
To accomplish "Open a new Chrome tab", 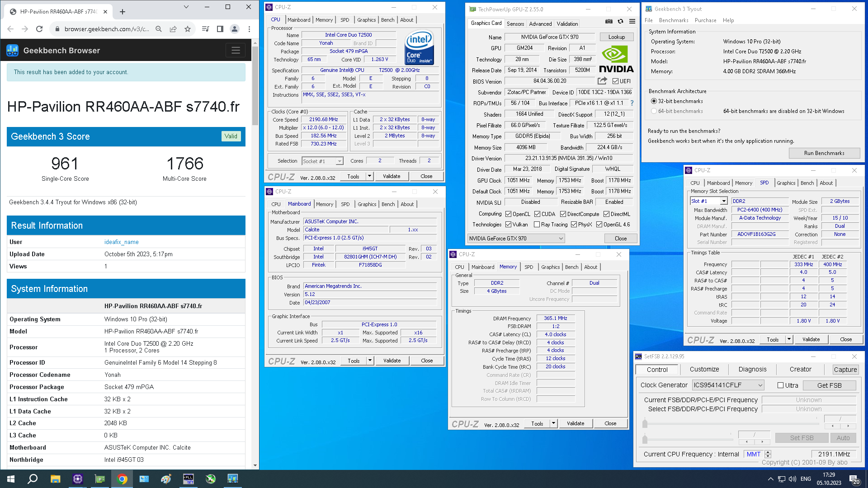I will click(123, 12).
